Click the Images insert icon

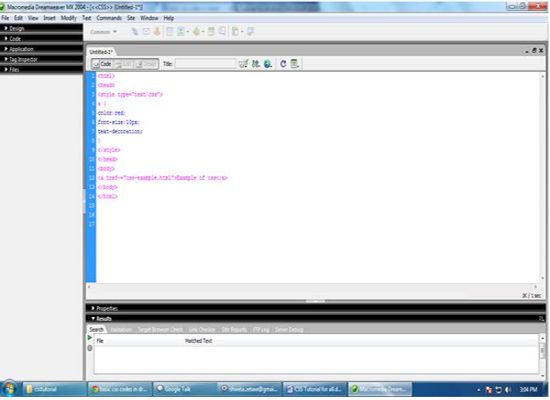point(180,32)
